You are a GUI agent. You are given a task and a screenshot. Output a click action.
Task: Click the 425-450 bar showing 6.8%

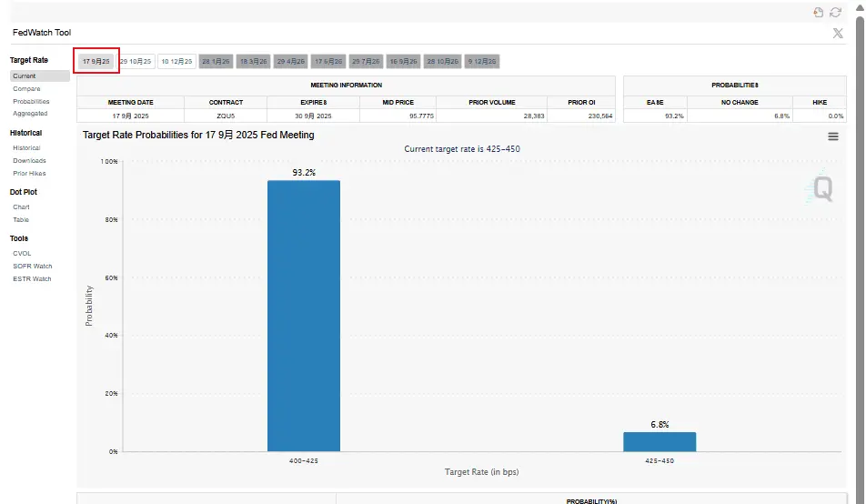pyautogui.click(x=660, y=441)
